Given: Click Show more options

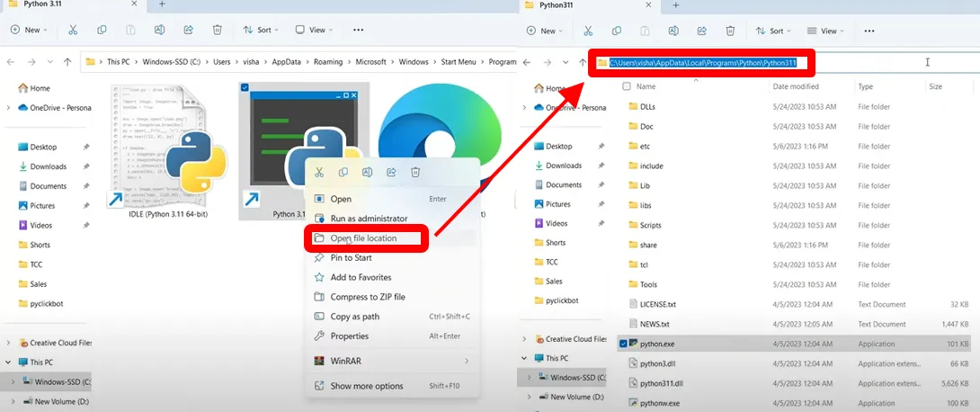Looking at the screenshot, I should (367, 386).
